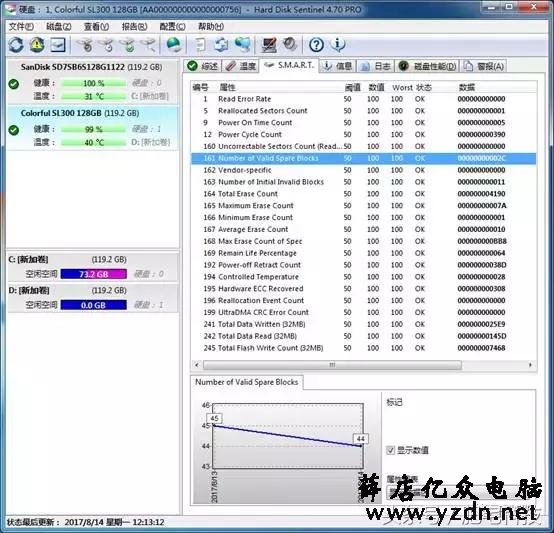Viewport: 554px width, 533px height.
Task: Switch to the 信息 information tab
Action: click(338, 66)
